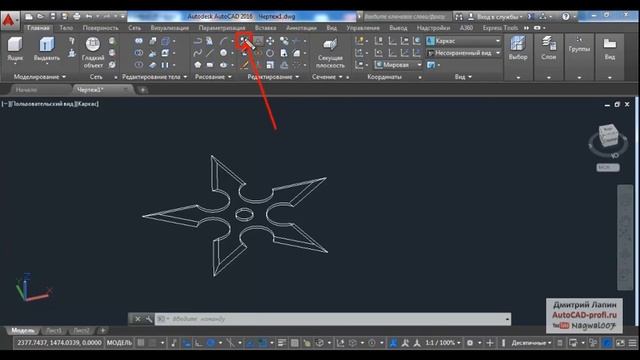The height and width of the screenshot is (360, 640).
Task: Click the solid Intersect icon in Редактирование тела
Action: coord(139,65)
